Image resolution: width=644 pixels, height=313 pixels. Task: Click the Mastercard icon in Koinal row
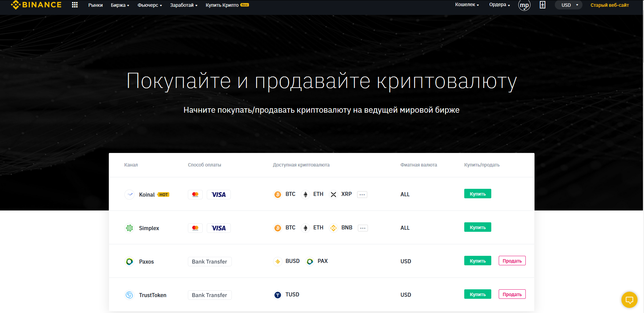pos(195,194)
